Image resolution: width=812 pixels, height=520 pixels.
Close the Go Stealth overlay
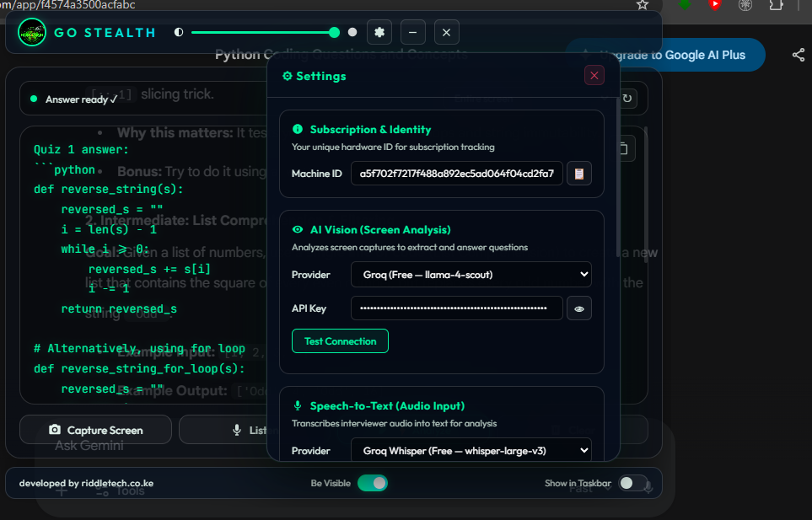pos(446,32)
